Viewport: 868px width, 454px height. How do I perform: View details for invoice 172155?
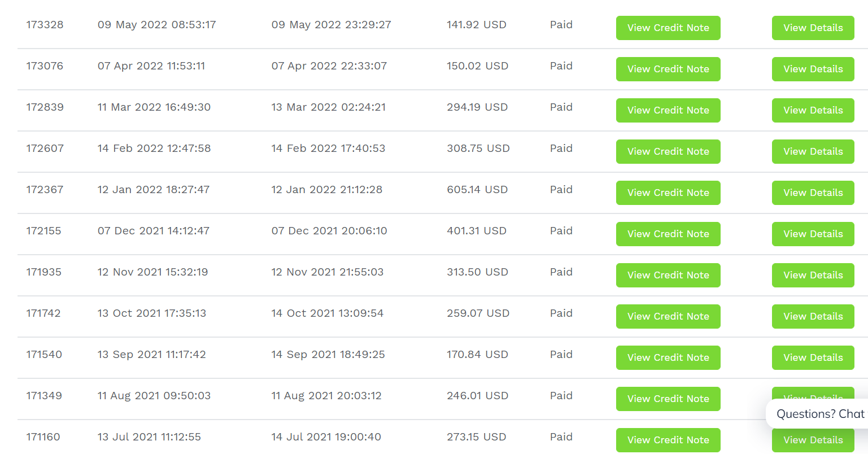pos(813,234)
